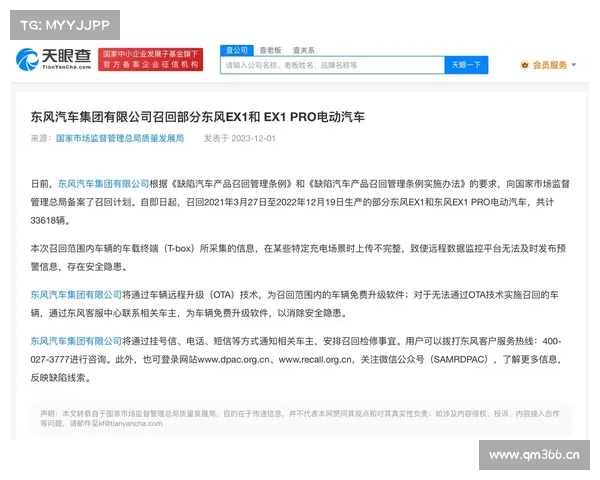Focus the company name search input field
The image size is (600, 480).
[333, 65]
